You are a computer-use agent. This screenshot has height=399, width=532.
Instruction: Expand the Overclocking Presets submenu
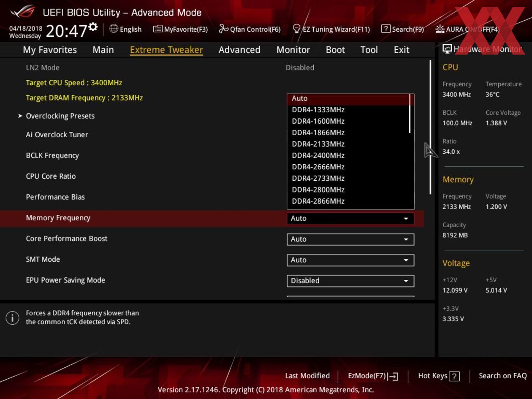pyautogui.click(x=60, y=116)
